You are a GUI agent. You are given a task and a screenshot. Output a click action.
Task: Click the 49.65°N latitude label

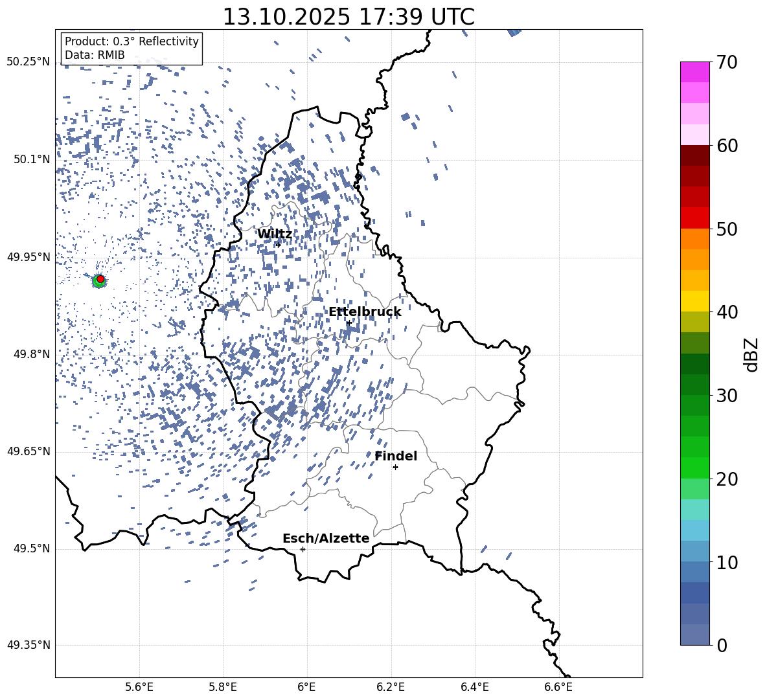pyautogui.click(x=29, y=451)
